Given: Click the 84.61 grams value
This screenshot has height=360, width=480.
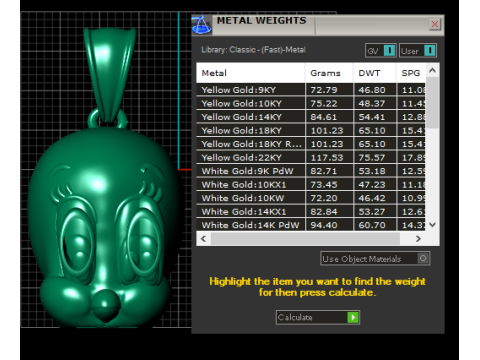Looking at the screenshot, I should pos(324,117).
